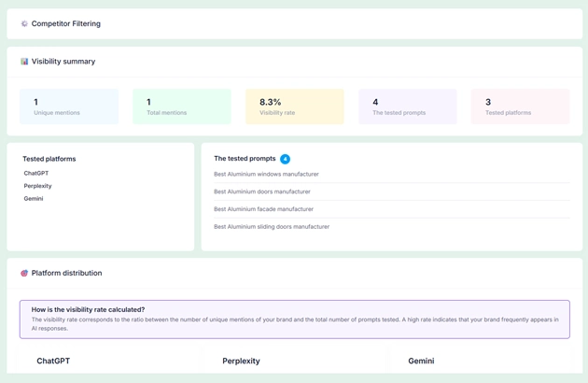Open prompt Best Aluminium sliding doors manufacturer
This screenshot has width=588, height=383.
coord(272,227)
